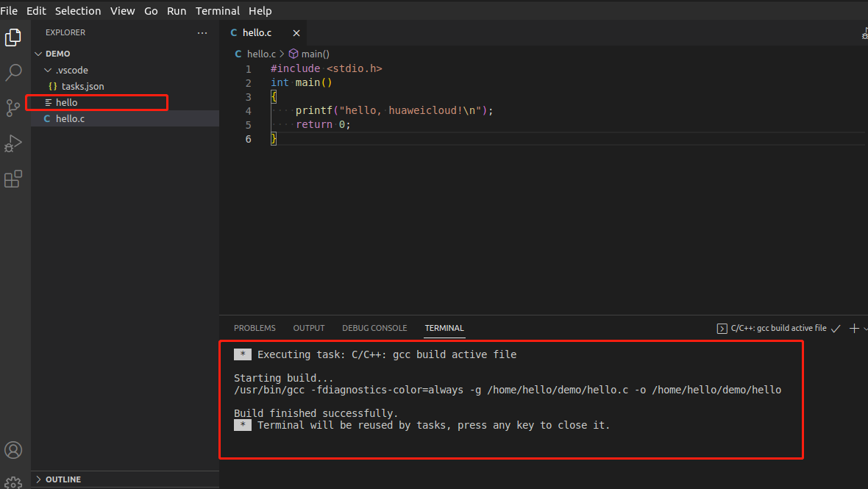The height and width of the screenshot is (489, 868).
Task: Add a new terminal with plus icon
Action: (854, 329)
